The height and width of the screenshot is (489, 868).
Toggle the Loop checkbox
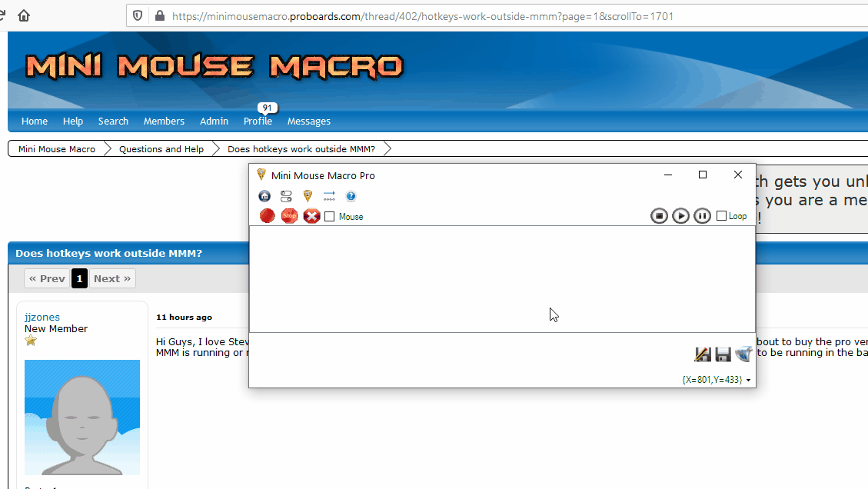[721, 216]
